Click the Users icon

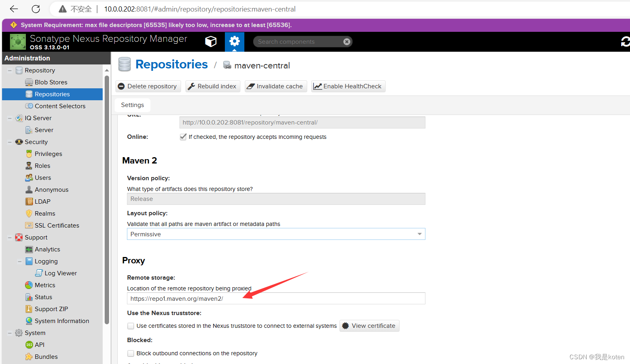pyautogui.click(x=29, y=178)
